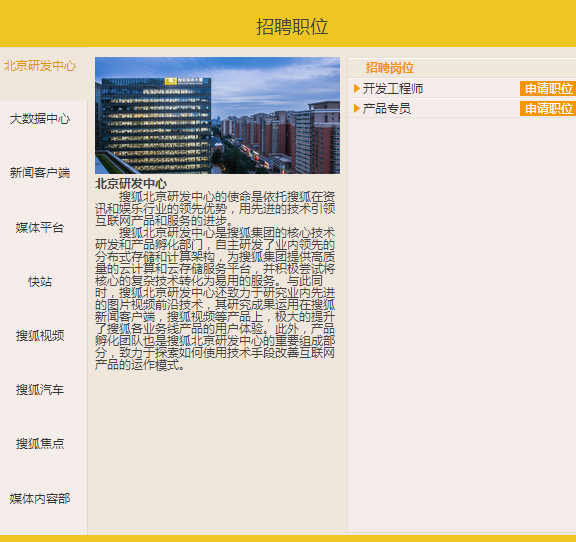The image size is (576, 542).
Task: Click the bold 北京研发中心 heading under the photo
Action: (131, 184)
